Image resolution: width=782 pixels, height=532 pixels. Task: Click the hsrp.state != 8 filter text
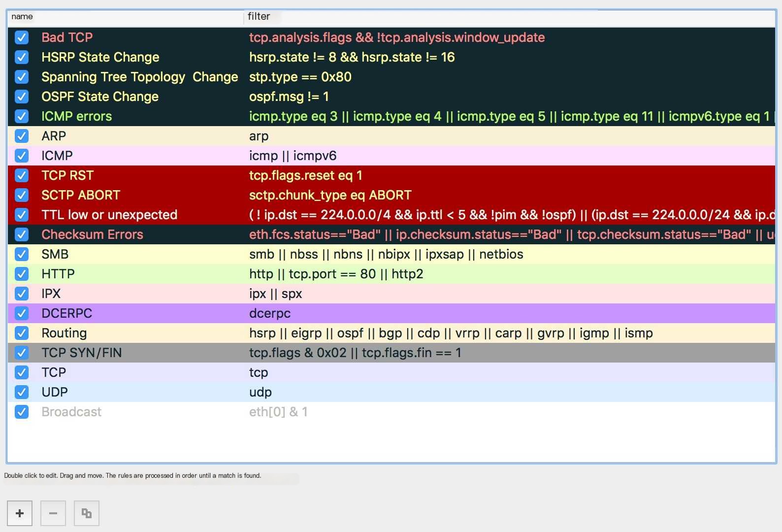coord(352,57)
